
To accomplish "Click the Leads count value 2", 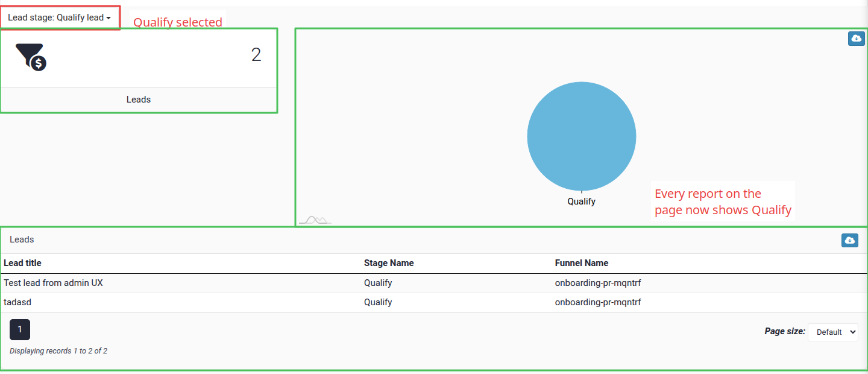I will (256, 55).
